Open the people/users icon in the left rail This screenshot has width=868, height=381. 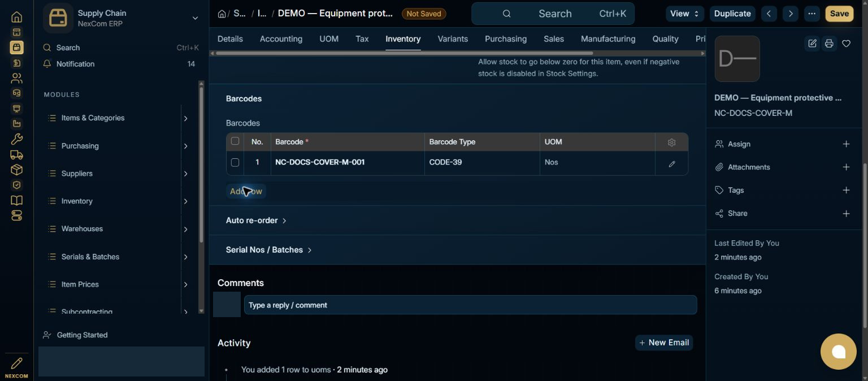pos(16,78)
